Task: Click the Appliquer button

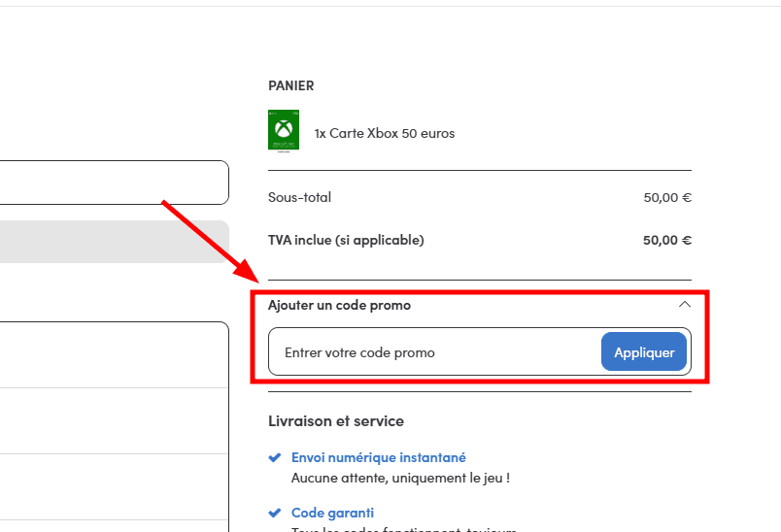Action: 643,351
